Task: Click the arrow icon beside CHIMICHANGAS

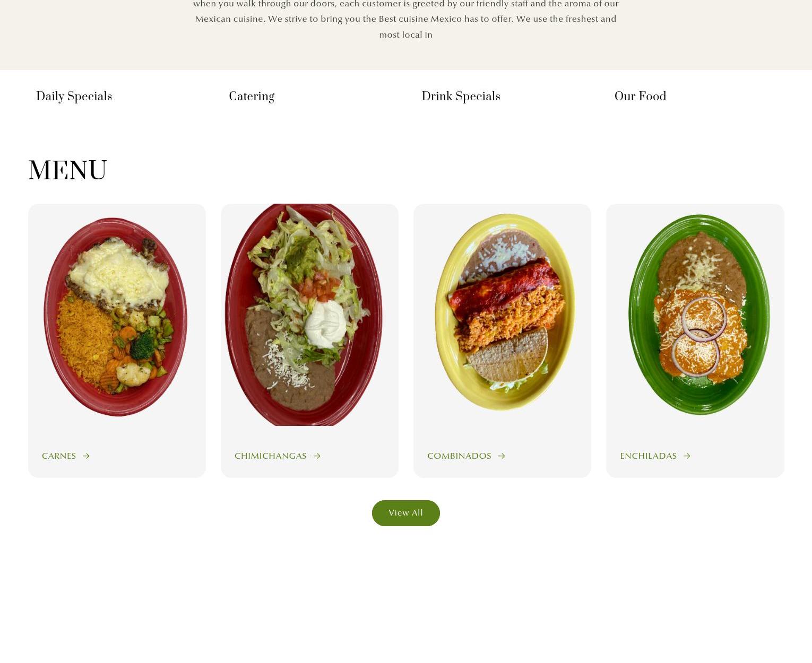Action: click(317, 456)
